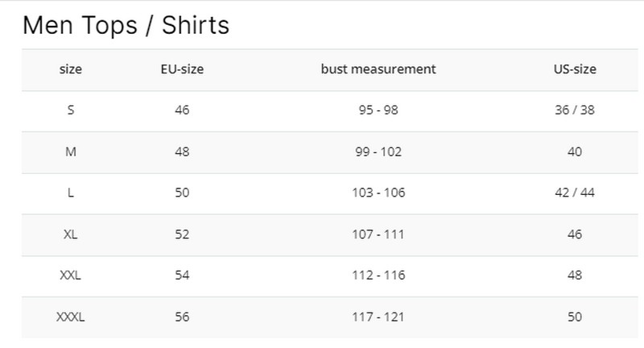
Task: Select the "EU-size" column header
Action: 182,69
